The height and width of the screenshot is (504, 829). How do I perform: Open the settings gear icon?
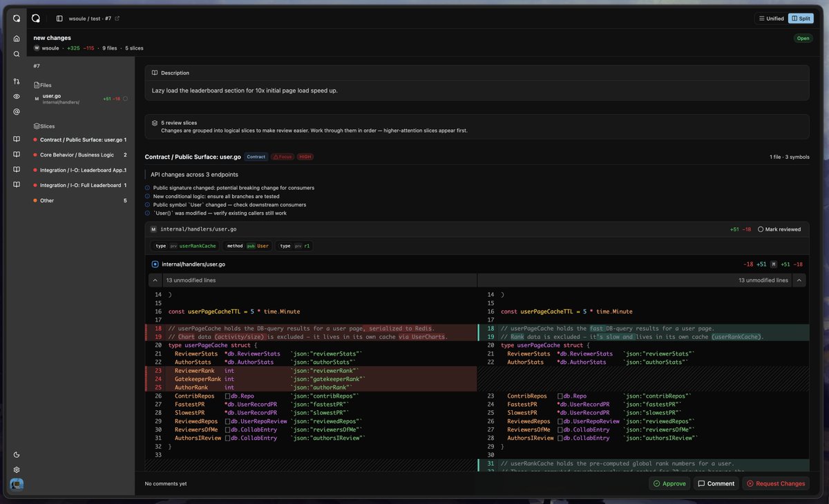17,470
